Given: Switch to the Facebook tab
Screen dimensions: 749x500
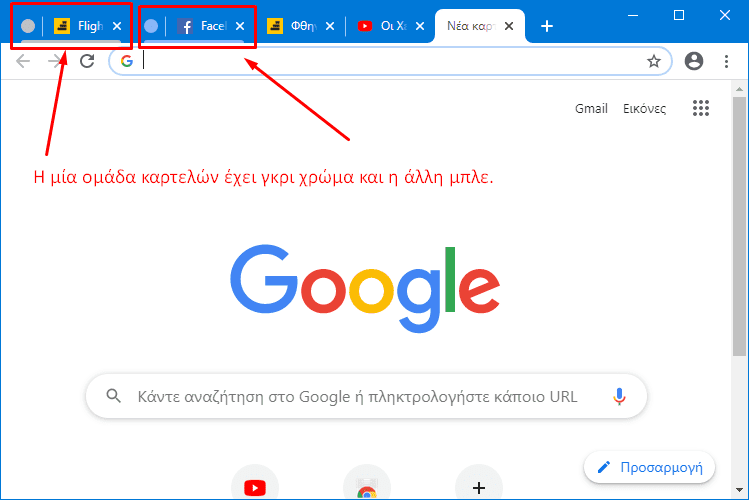Looking at the screenshot, I should [209, 26].
